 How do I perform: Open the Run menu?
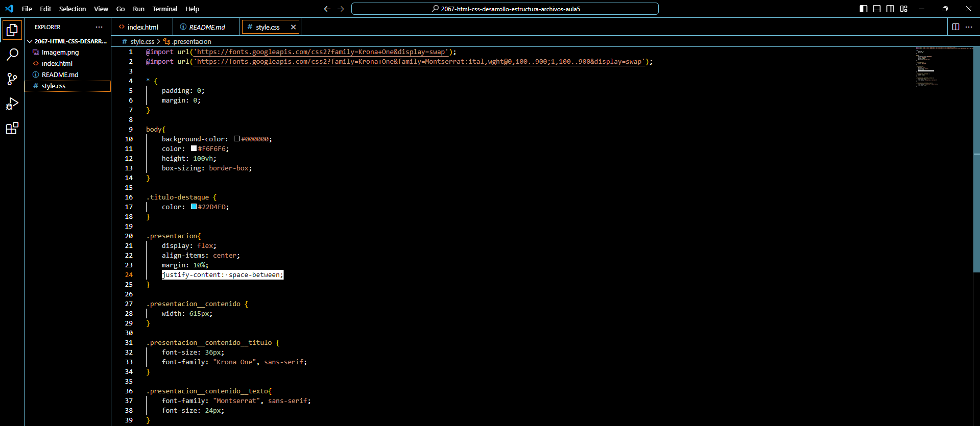pyautogui.click(x=138, y=9)
